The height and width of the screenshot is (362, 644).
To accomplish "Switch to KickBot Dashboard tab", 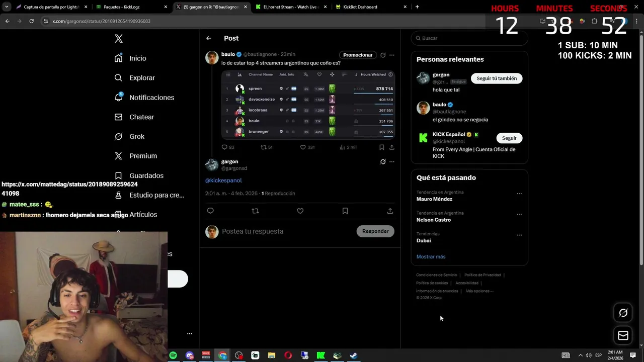I will 370,7.
